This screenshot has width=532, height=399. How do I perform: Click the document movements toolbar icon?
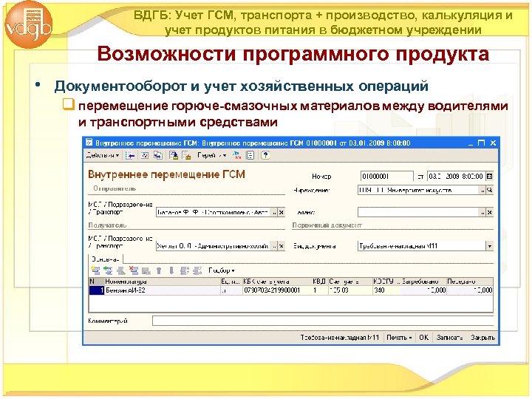click(186, 155)
